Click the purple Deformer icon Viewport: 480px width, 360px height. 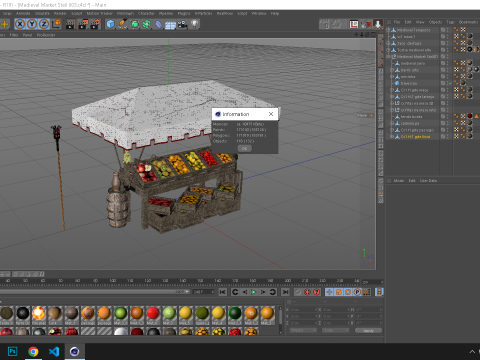(159, 24)
